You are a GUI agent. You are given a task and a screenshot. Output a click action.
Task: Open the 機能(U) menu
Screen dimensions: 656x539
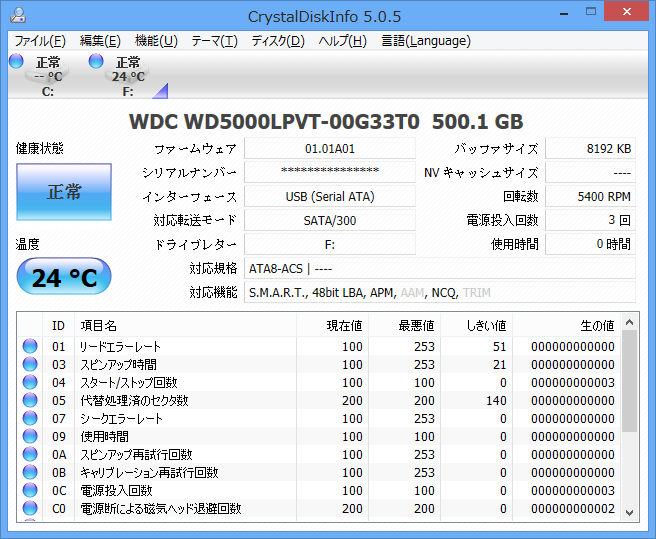click(x=156, y=41)
